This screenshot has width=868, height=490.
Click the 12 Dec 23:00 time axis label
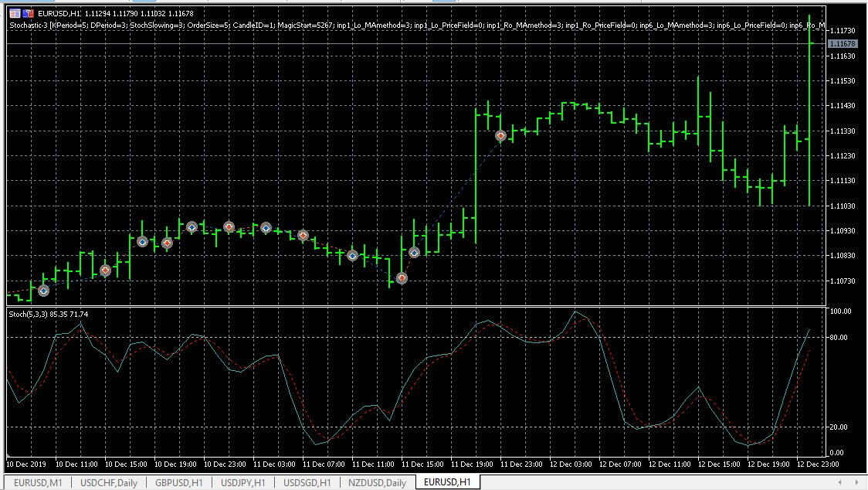click(818, 464)
